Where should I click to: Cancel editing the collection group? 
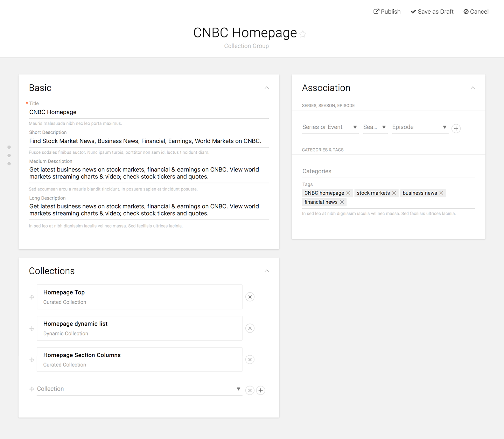coord(476,12)
